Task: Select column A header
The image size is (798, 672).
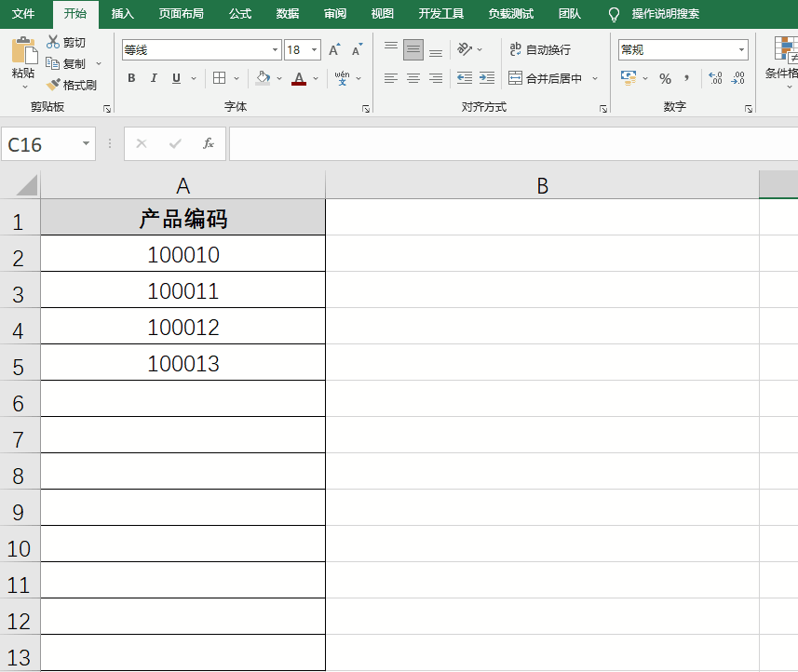Action: coord(183,185)
